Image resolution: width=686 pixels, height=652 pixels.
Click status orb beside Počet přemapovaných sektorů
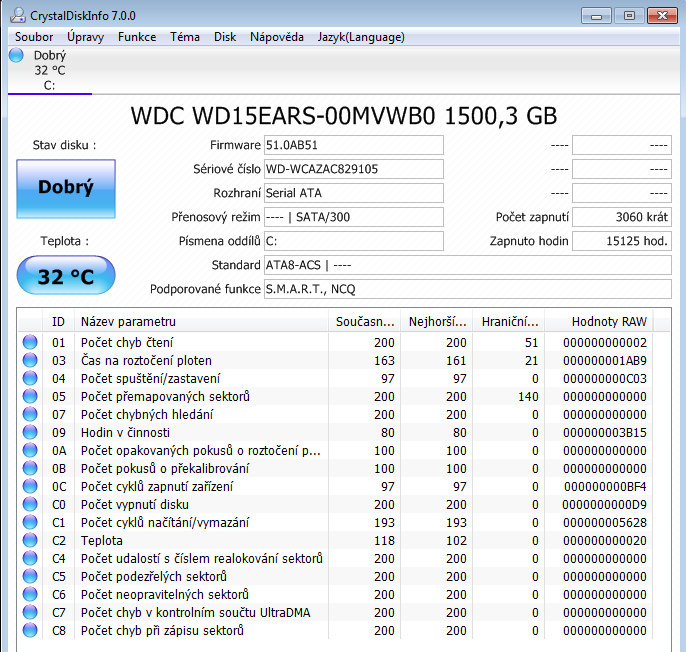(30, 396)
